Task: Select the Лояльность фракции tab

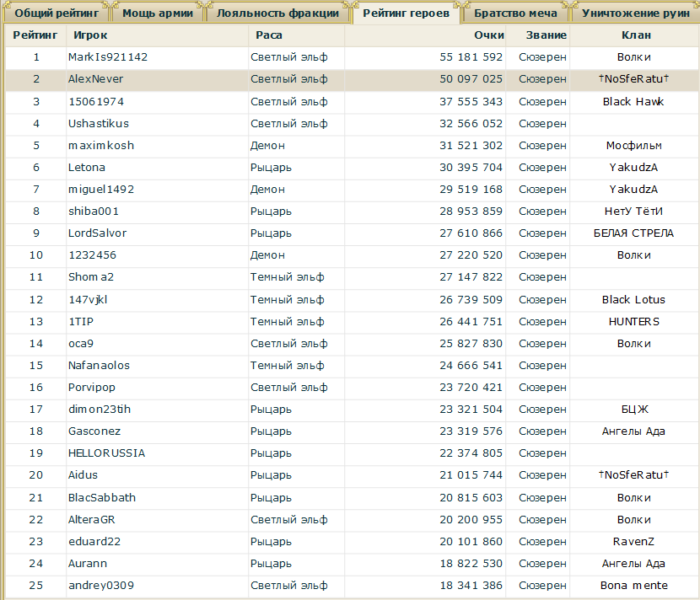Action: point(277,13)
